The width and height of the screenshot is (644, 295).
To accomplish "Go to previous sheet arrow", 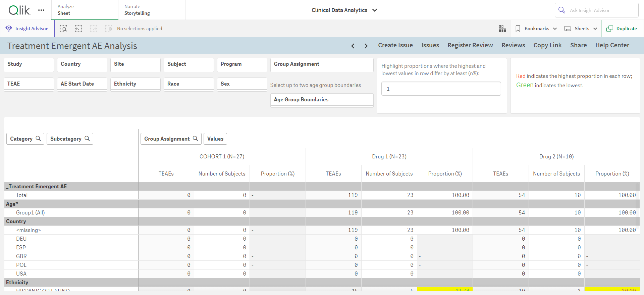I will 353,46.
